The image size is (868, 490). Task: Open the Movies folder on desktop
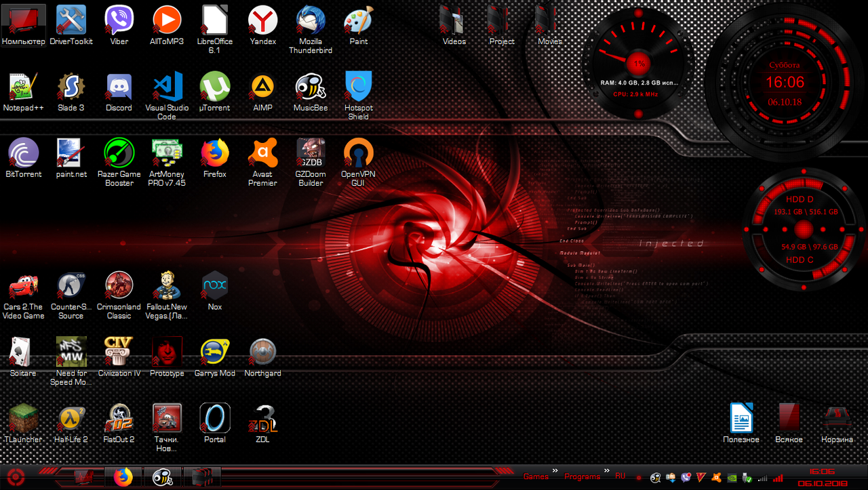point(550,26)
